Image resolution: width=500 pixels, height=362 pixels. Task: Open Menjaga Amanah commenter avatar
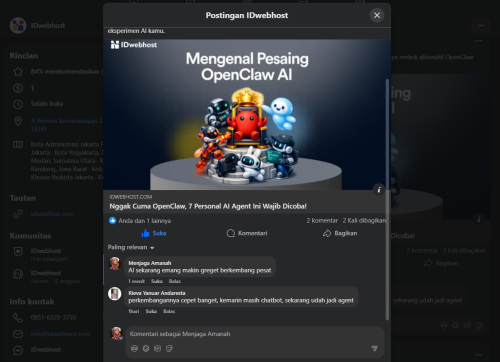pos(115,264)
